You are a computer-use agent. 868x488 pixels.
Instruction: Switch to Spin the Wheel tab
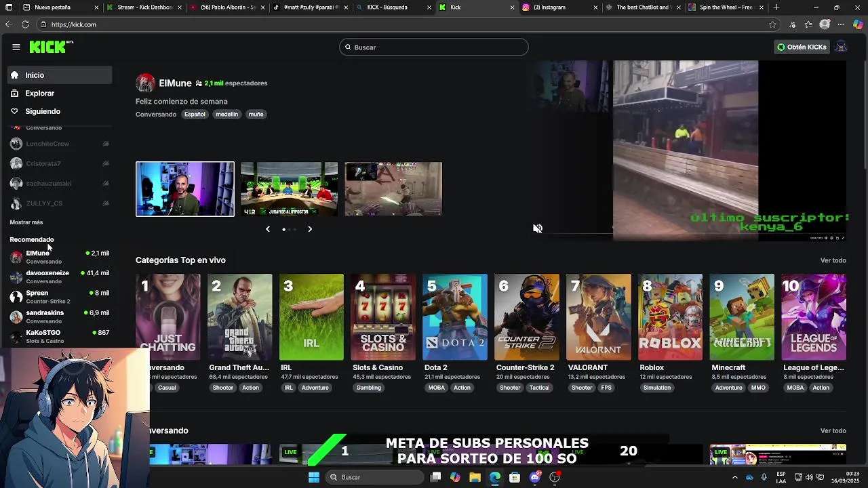coord(725,7)
